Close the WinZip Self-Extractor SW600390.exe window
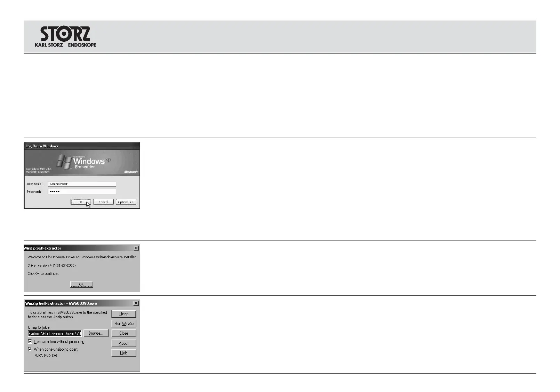 coord(136,303)
